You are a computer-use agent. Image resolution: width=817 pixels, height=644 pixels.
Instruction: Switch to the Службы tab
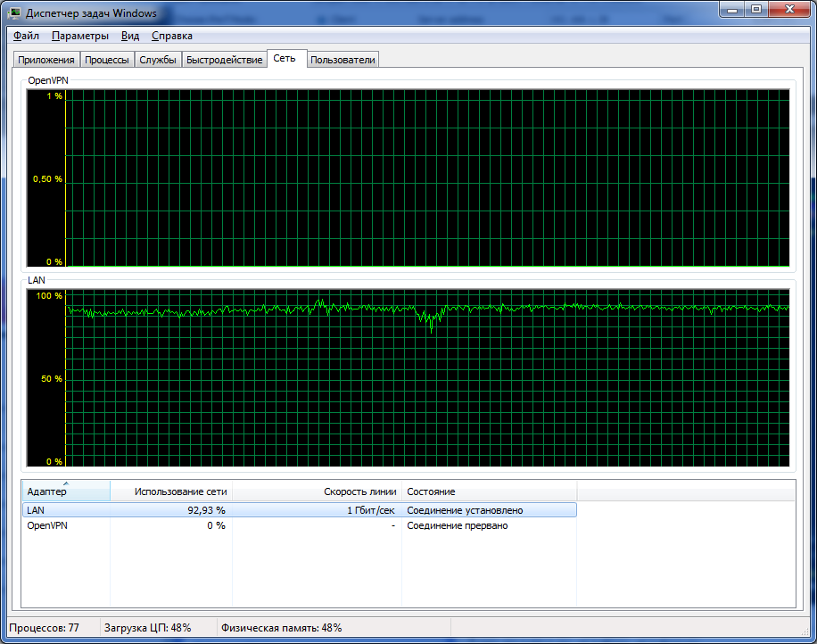(x=158, y=60)
